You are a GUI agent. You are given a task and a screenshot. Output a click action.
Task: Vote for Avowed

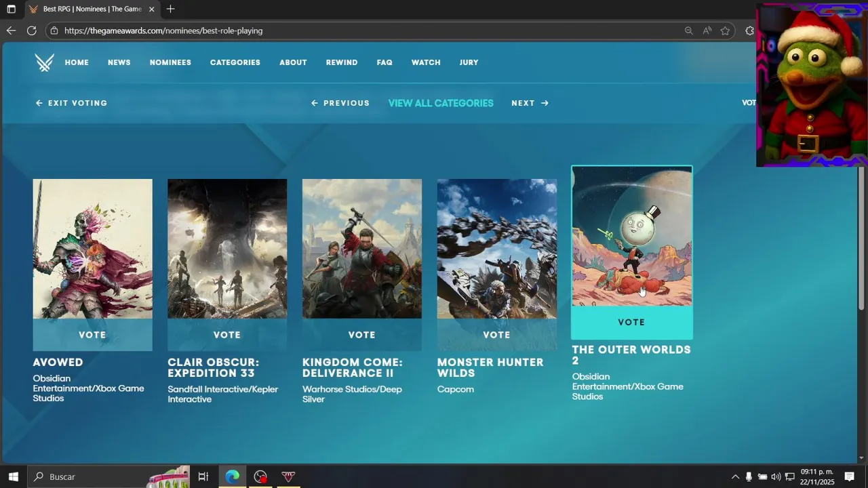click(x=92, y=335)
